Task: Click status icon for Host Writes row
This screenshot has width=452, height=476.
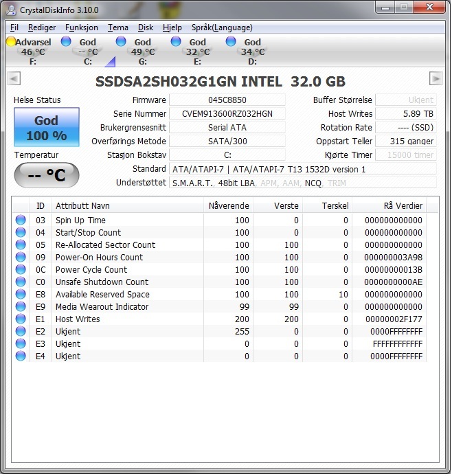Action: 21,319
